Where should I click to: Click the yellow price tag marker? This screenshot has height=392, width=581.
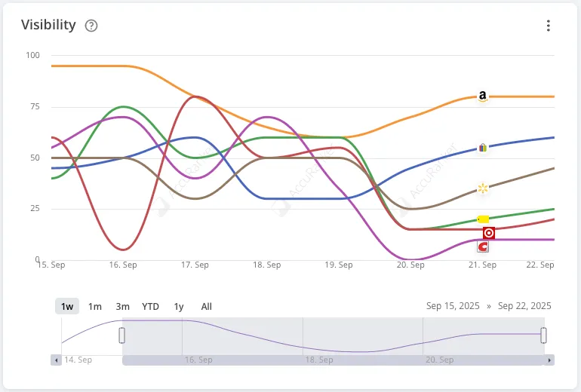[484, 219]
